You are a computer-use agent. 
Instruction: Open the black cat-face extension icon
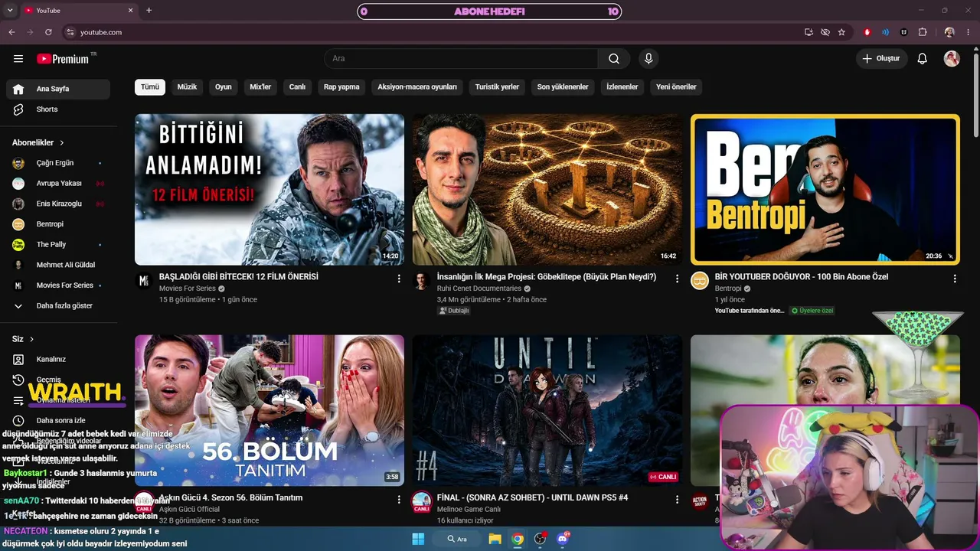(x=904, y=32)
